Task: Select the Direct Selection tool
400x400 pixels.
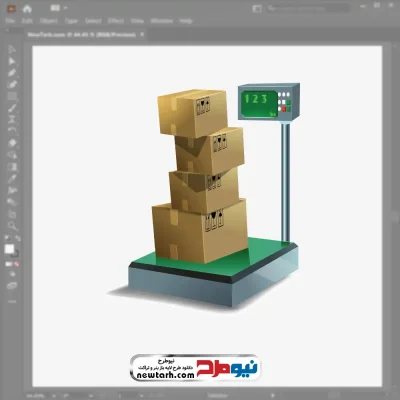Action: click(12, 61)
